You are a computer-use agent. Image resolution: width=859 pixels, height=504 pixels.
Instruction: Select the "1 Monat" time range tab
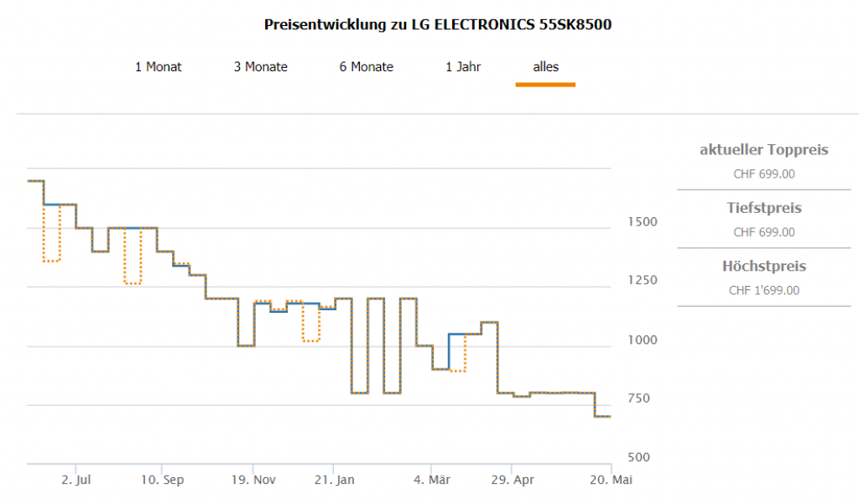coord(158,67)
